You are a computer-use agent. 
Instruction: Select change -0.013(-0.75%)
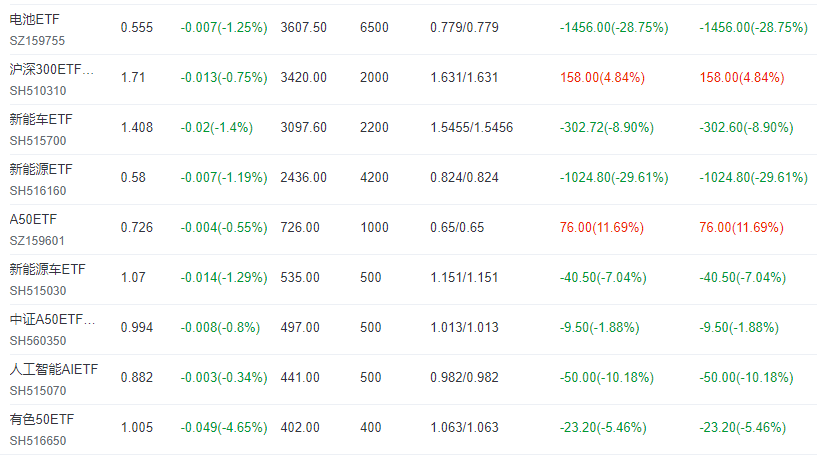224,78
